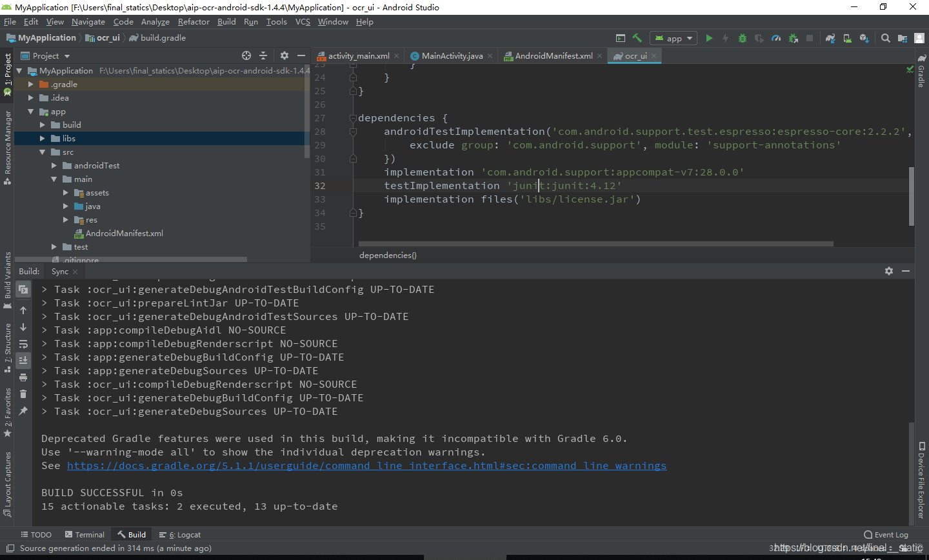Viewport: 929px width, 560px height.
Task: Expand the libs folder arrow
Action: click(42, 138)
